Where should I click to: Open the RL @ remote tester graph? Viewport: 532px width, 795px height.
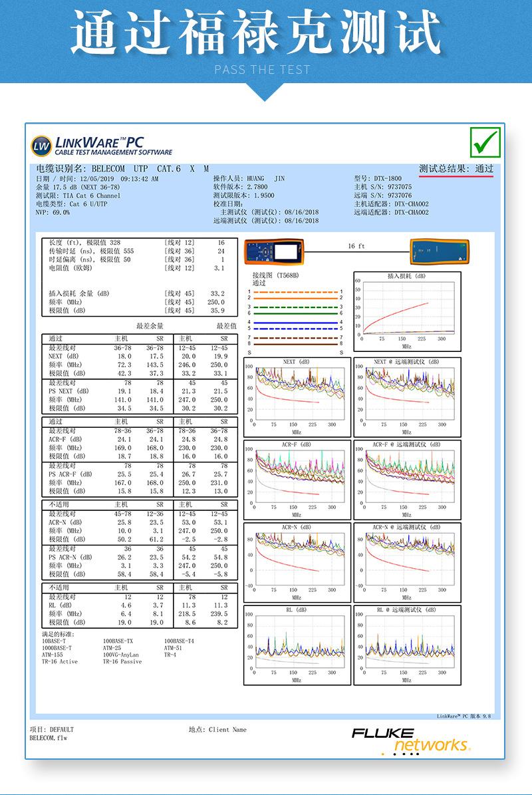[408, 645]
